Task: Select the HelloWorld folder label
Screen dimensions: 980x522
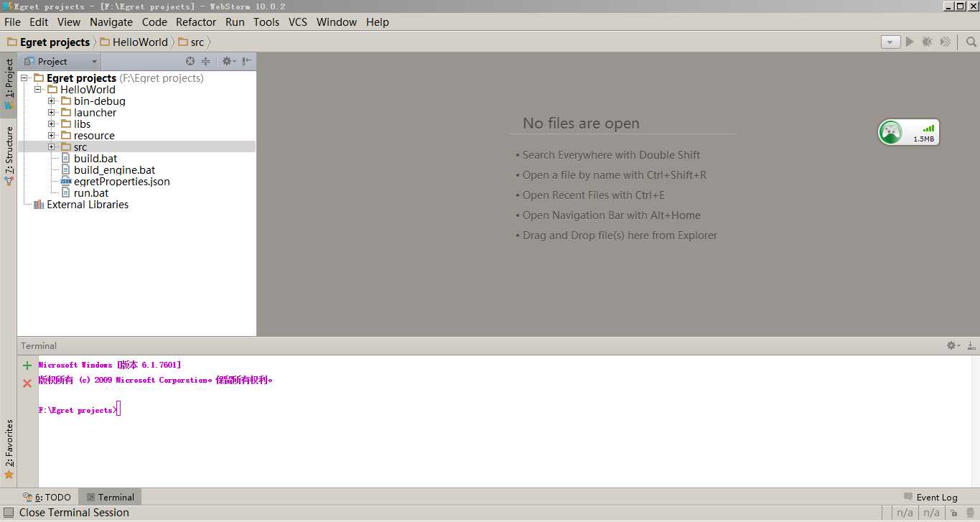Action: [x=88, y=90]
